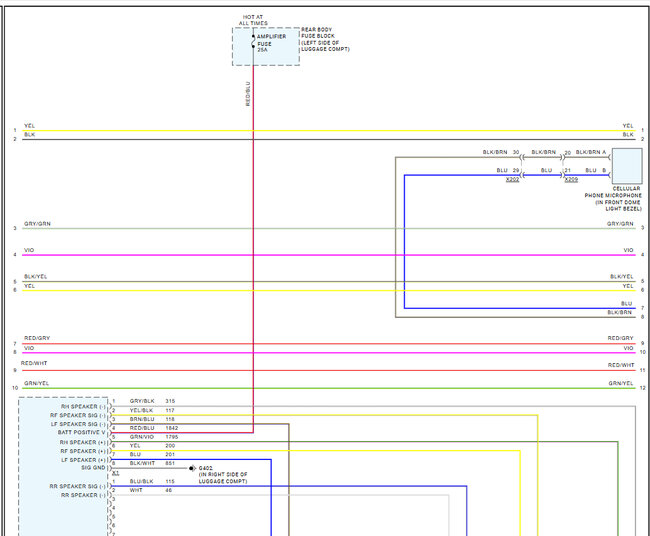Screen dimensions: 650x536
Task: Click the "X202" connector label
Action: [512, 179]
